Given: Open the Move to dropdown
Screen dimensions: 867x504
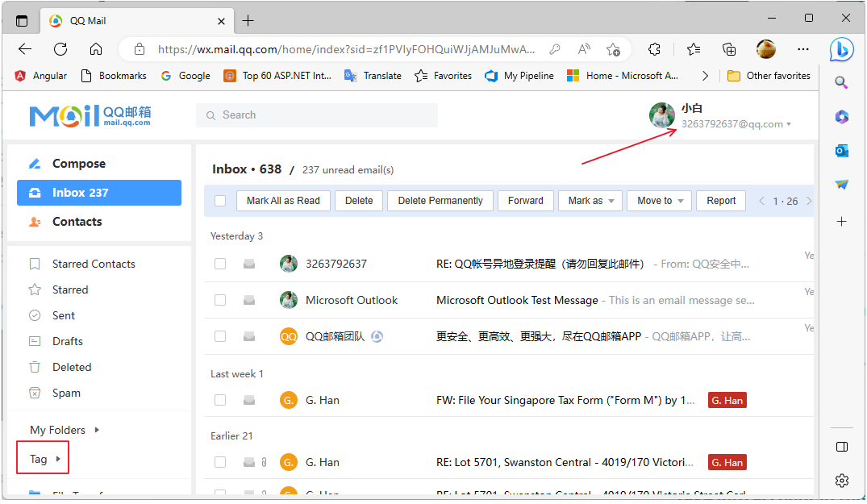Looking at the screenshot, I should [x=659, y=200].
